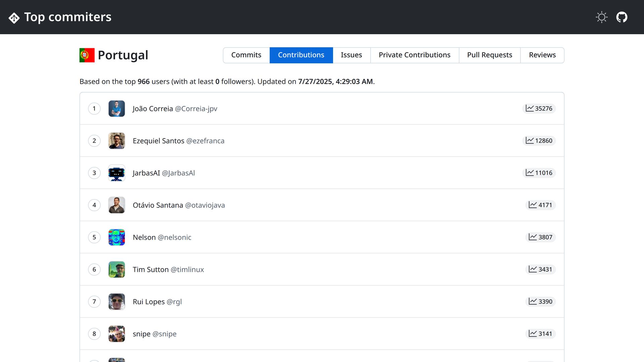Screen dimensions: 644x362
Task: Open the @rgl profile link
Action: [174, 302]
